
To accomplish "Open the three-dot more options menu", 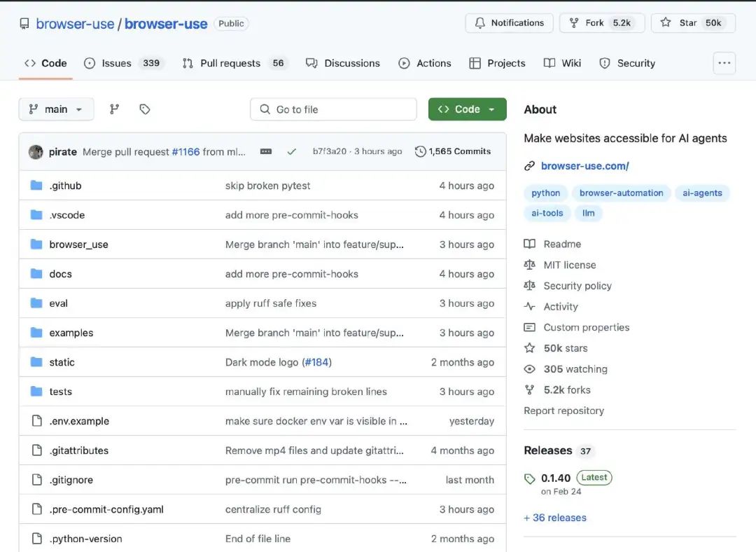I will 724,63.
